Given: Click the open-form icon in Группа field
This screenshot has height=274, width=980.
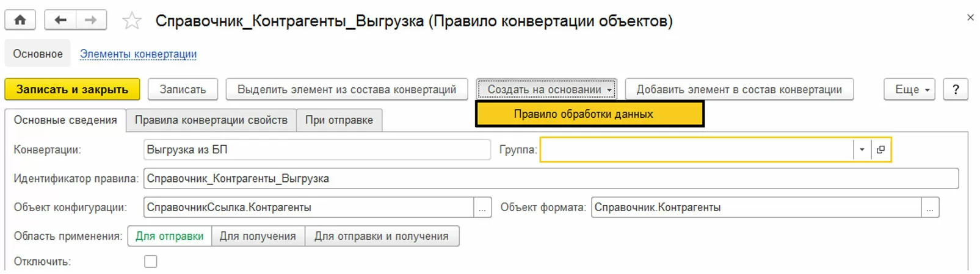Looking at the screenshot, I should pos(880,150).
